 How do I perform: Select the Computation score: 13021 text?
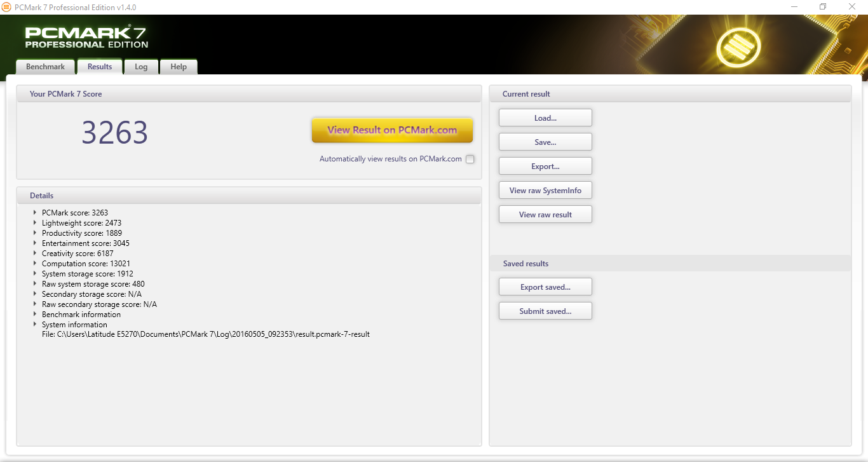coord(86,264)
